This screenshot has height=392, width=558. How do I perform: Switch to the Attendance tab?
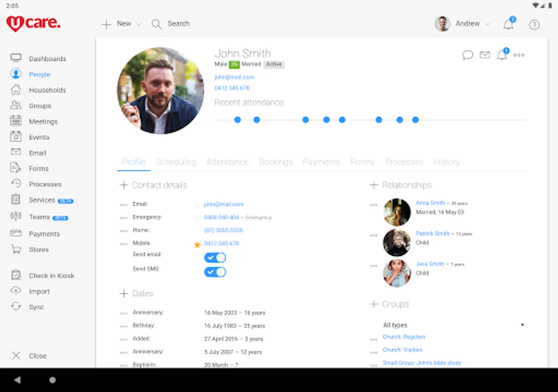pos(227,162)
